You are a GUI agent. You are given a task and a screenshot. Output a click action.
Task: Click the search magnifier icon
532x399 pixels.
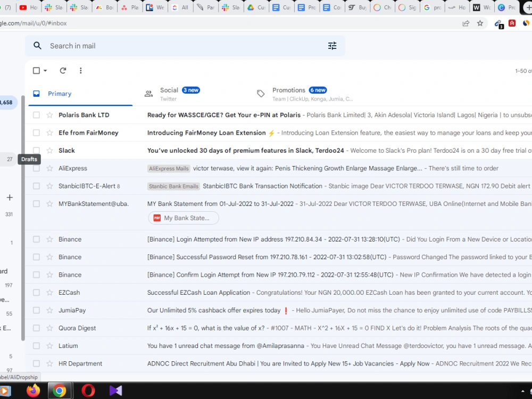[37, 46]
